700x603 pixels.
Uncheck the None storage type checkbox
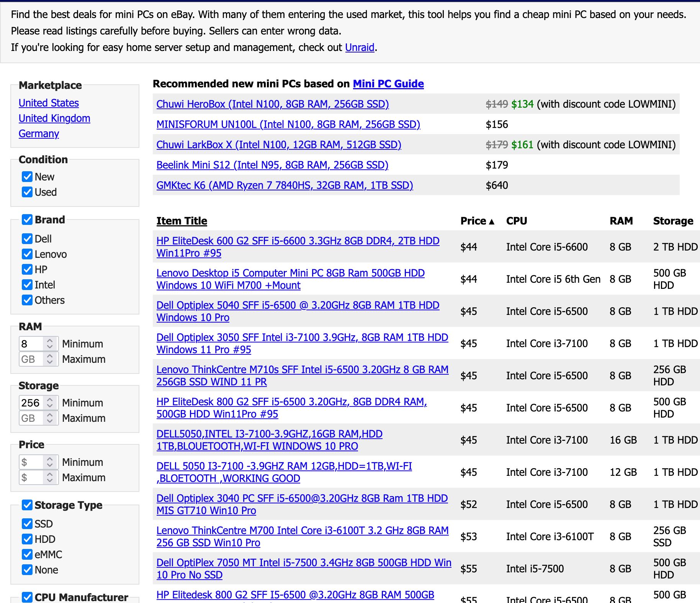(27, 570)
